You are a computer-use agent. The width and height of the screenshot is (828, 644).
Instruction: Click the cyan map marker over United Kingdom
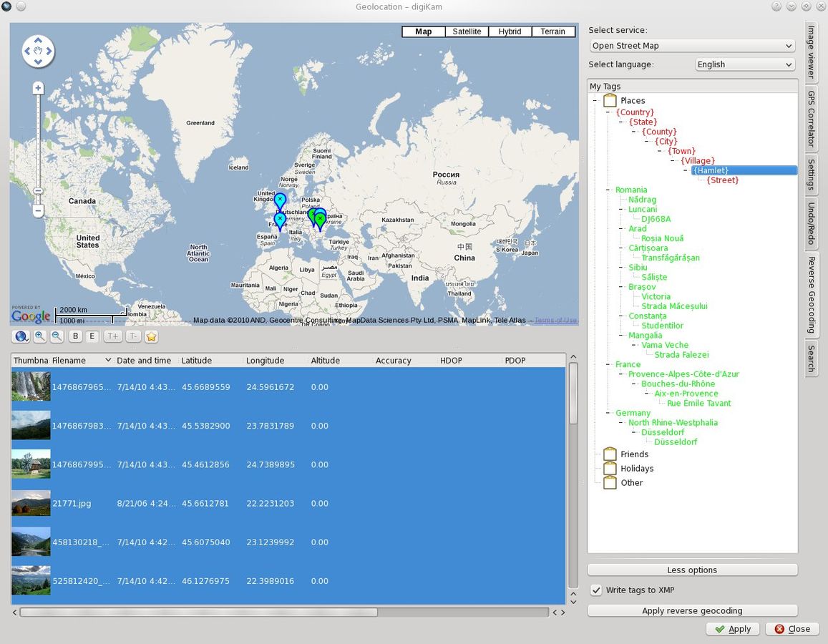[280, 200]
